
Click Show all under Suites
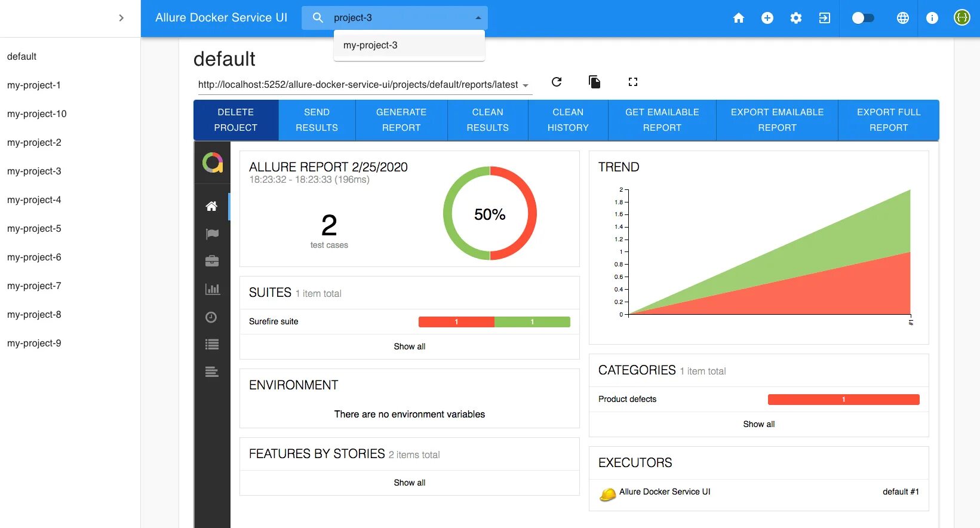410,346
